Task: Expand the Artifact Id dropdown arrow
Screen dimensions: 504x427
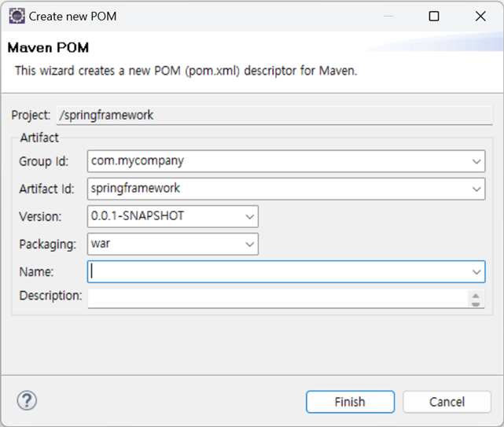Action: click(476, 189)
